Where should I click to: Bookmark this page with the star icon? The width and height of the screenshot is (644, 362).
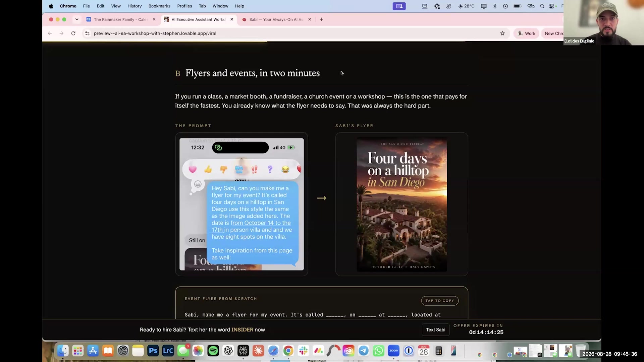[502, 33]
